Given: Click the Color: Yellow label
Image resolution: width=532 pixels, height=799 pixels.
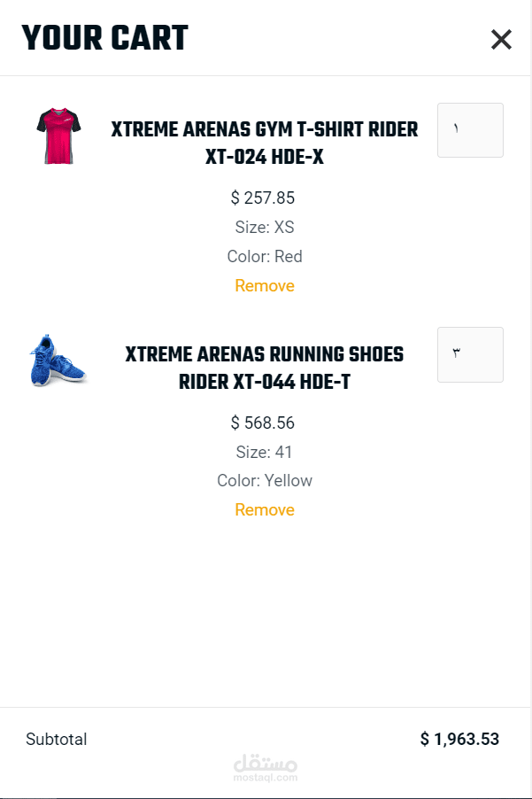Looking at the screenshot, I should [x=265, y=481].
